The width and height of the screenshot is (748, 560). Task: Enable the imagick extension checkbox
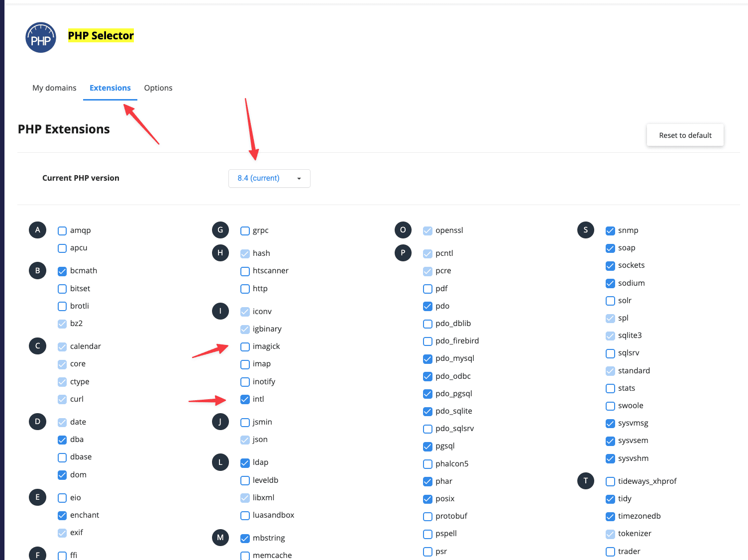(245, 347)
